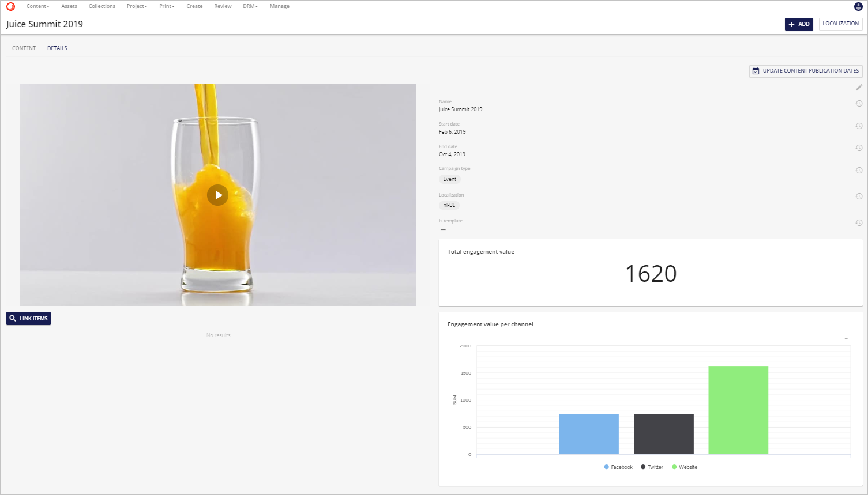Open history for the Start date field
Screen dimensions: 868x495
[x=859, y=126]
